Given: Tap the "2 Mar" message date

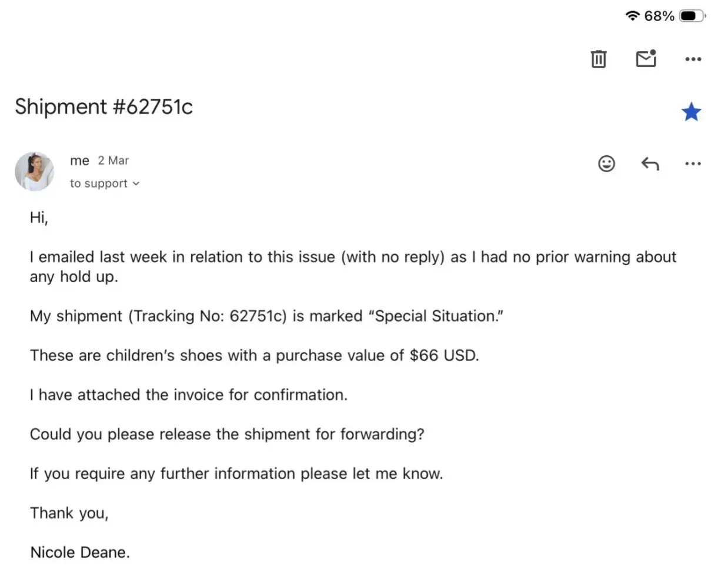Looking at the screenshot, I should (x=113, y=161).
